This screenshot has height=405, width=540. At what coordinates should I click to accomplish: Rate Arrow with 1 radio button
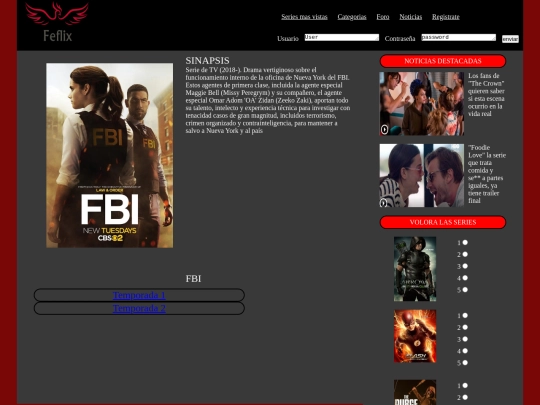[465, 242]
